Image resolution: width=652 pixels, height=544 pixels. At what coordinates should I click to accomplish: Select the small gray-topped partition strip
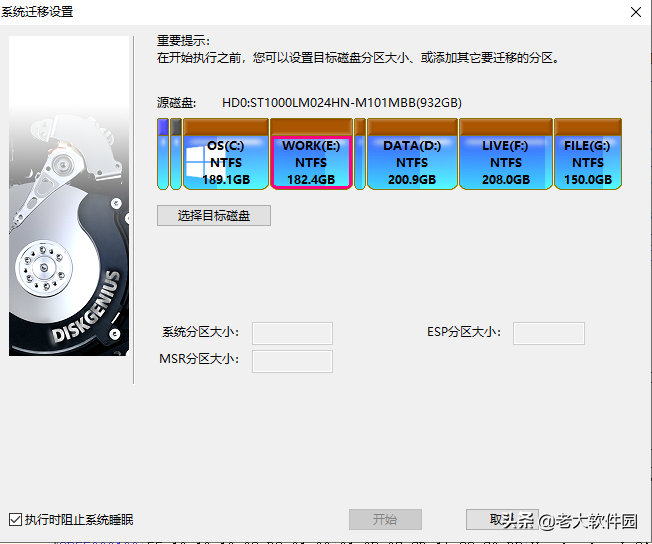pos(176,154)
